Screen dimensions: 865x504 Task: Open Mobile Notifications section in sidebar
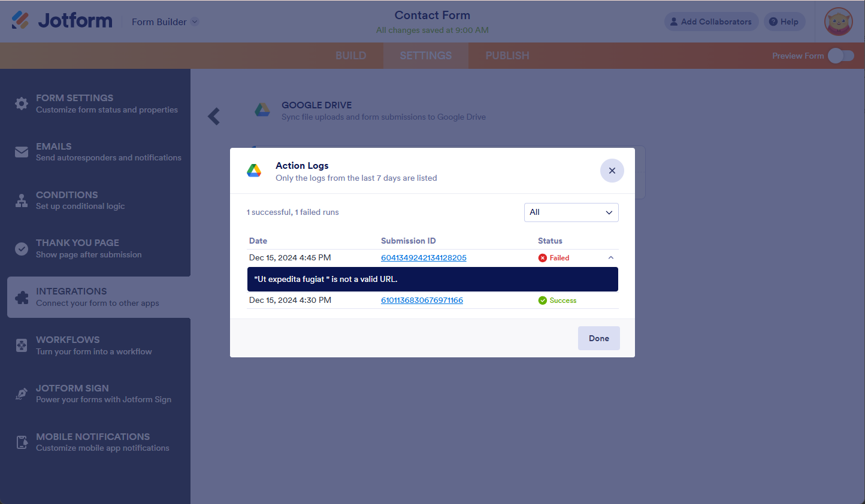pos(99,442)
